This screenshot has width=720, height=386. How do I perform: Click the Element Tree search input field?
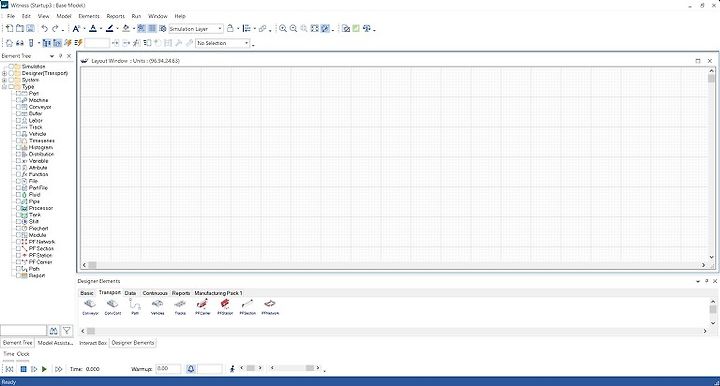click(23, 330)
